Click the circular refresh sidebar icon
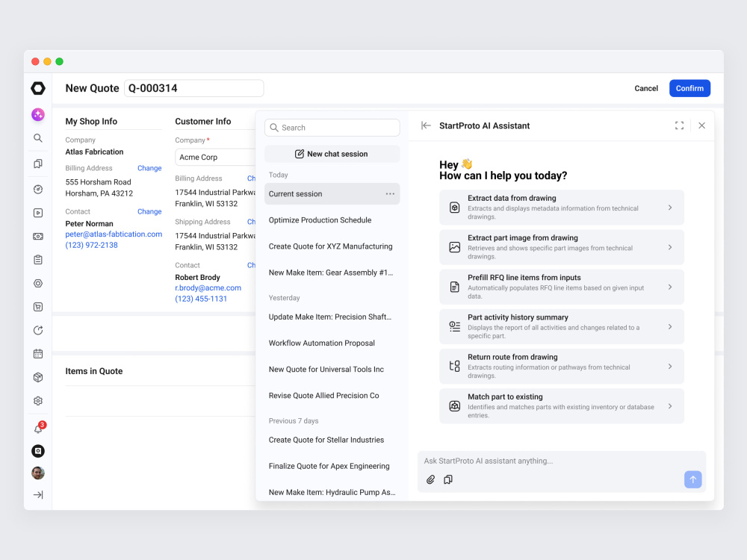 tap(38, 331)
